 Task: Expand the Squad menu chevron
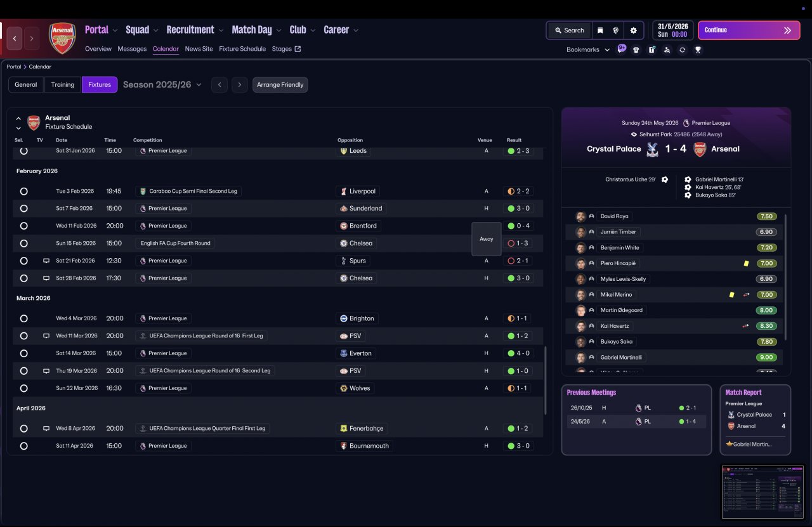coord(156,30)
